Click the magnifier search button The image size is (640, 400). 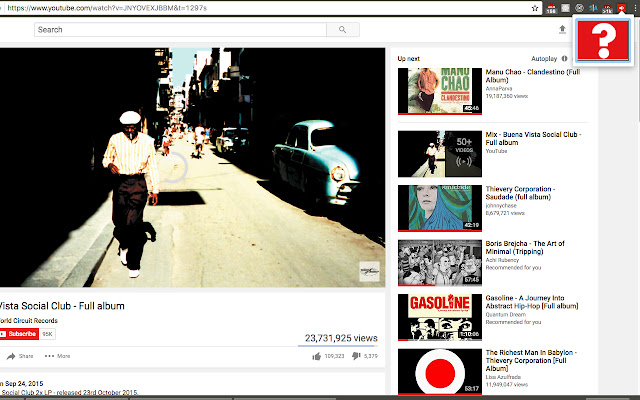(343, 29)
